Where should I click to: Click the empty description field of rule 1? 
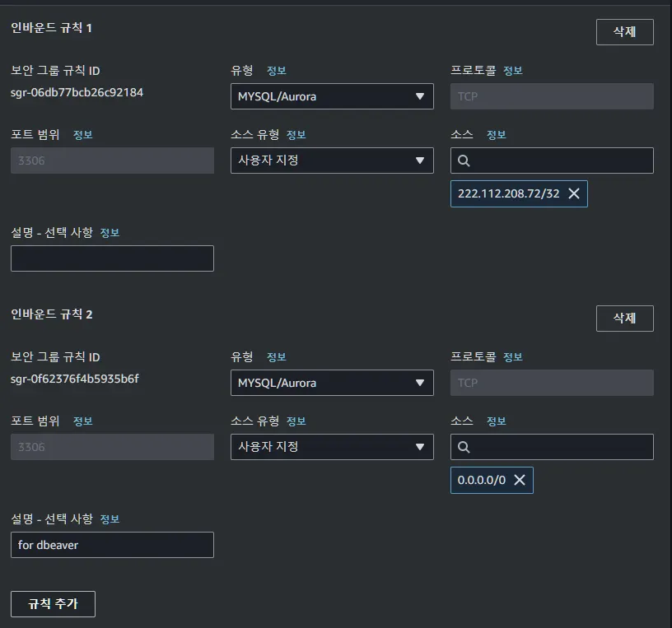pyautogui.click(x=112, y=258)
